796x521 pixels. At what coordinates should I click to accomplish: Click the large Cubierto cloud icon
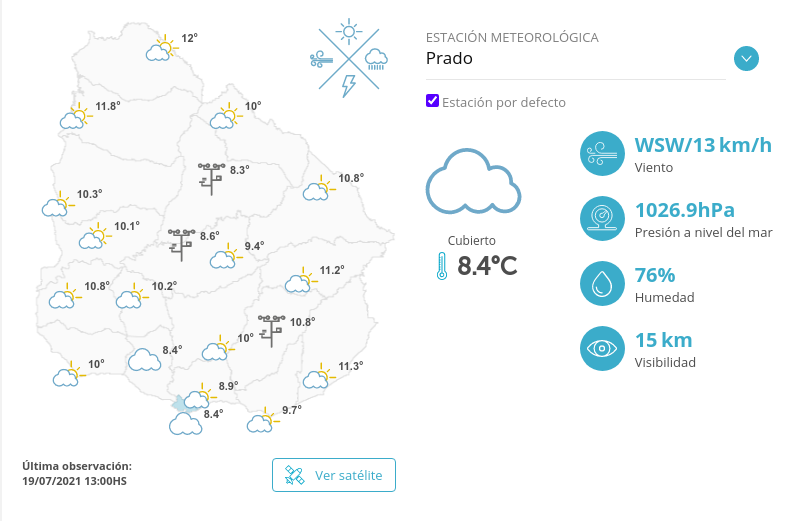[472, 182]
